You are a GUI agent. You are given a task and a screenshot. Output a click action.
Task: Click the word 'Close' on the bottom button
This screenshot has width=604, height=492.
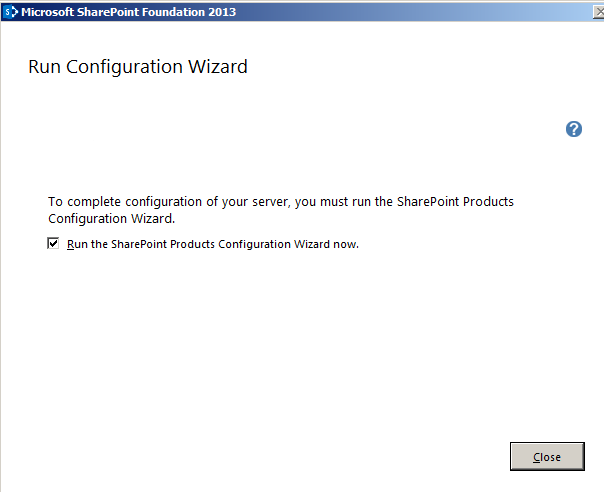point(546,457)
